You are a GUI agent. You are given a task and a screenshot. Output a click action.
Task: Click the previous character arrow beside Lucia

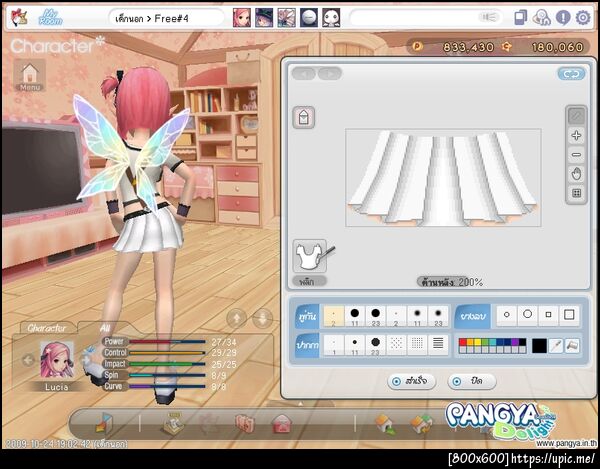(28, 360)
